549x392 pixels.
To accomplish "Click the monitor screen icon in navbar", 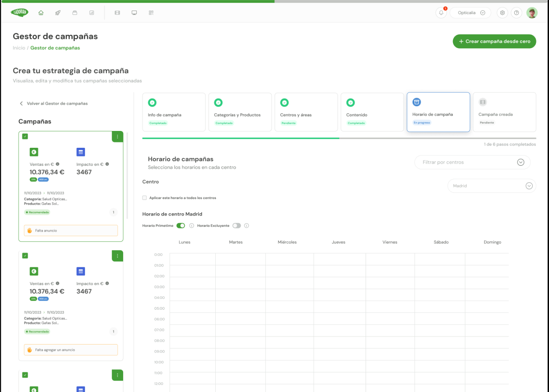I will tap(134, 13).
